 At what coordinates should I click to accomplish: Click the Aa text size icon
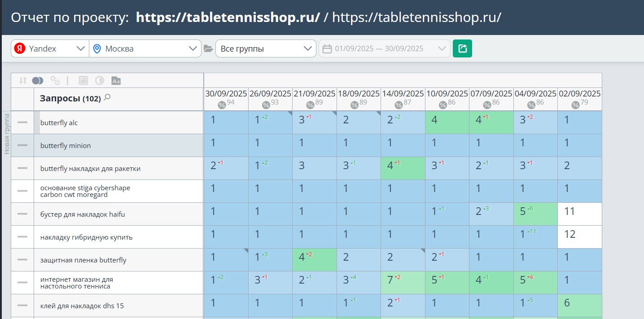116,81
